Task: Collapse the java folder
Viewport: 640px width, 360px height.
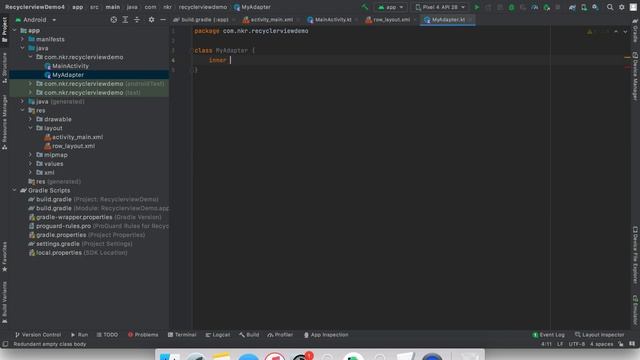Action: [x=22, y=48]
